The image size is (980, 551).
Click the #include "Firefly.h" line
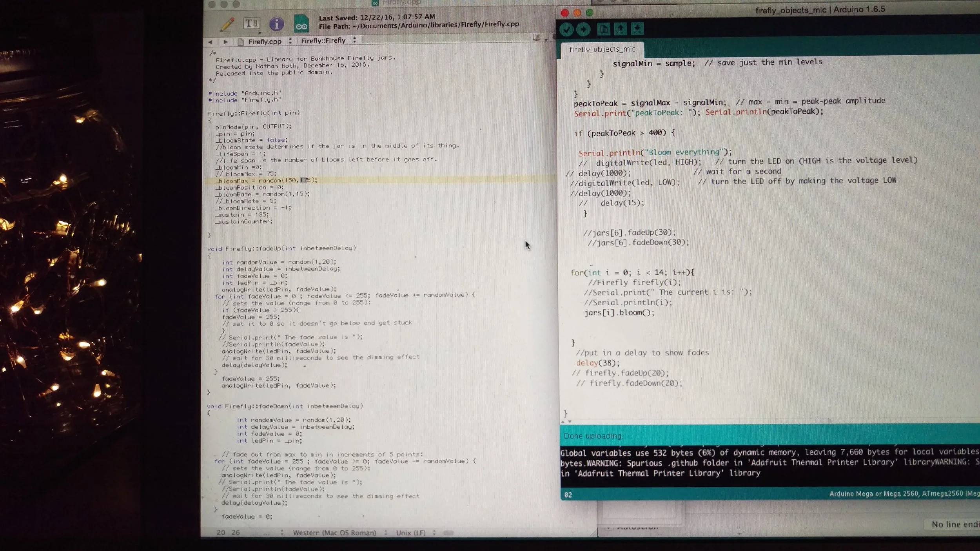pyautogui.click(x=245, y=100)
